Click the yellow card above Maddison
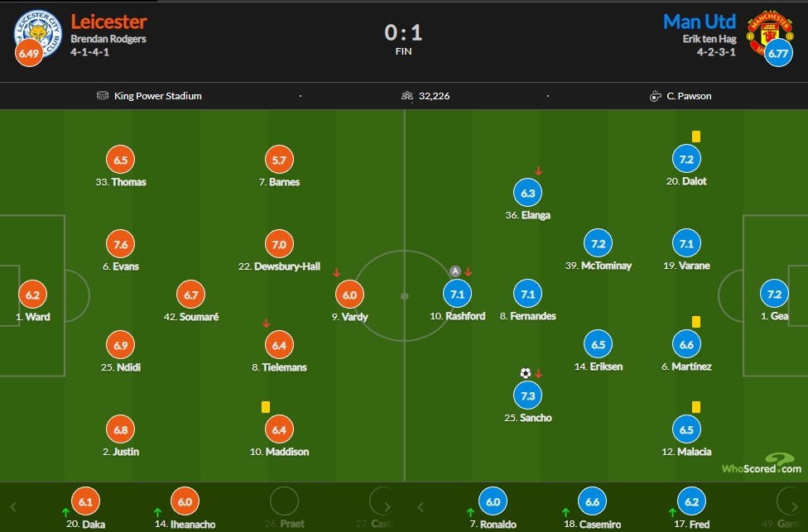 [x=266, y=407]
